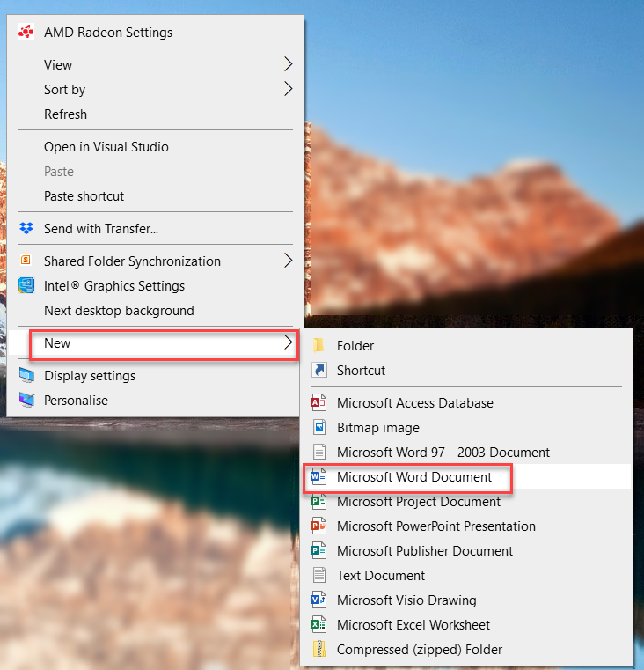Viewport: 644px width, 670px height.
Task: Create a Microsoft PowerPoint Presentation
Action: click(466, 526)
